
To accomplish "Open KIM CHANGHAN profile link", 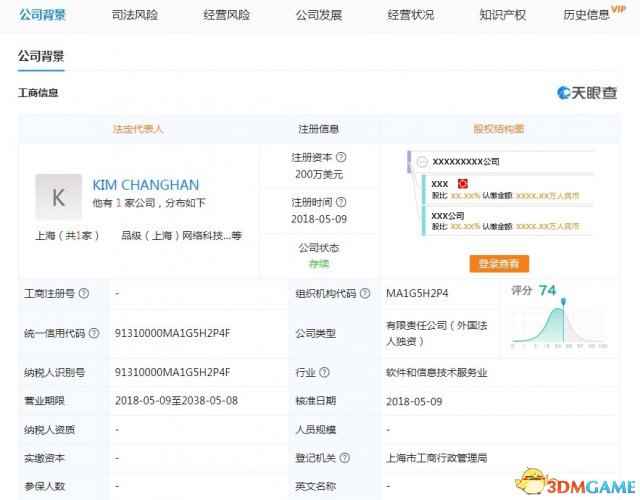I will point(145,185).
